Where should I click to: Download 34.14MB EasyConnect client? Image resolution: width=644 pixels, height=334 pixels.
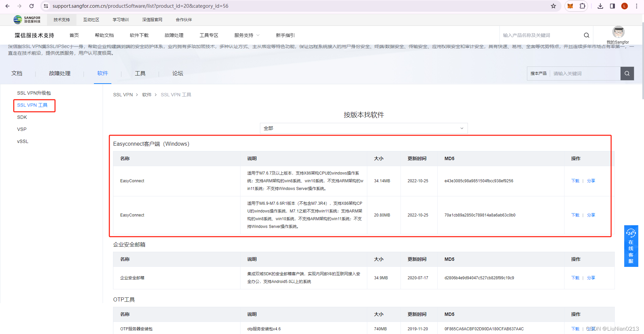point(575,181)
